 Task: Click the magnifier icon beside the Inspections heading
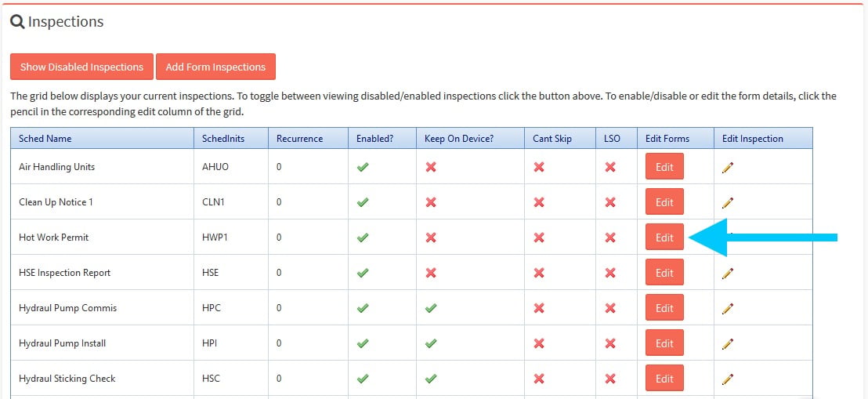(x=18, y=22)
